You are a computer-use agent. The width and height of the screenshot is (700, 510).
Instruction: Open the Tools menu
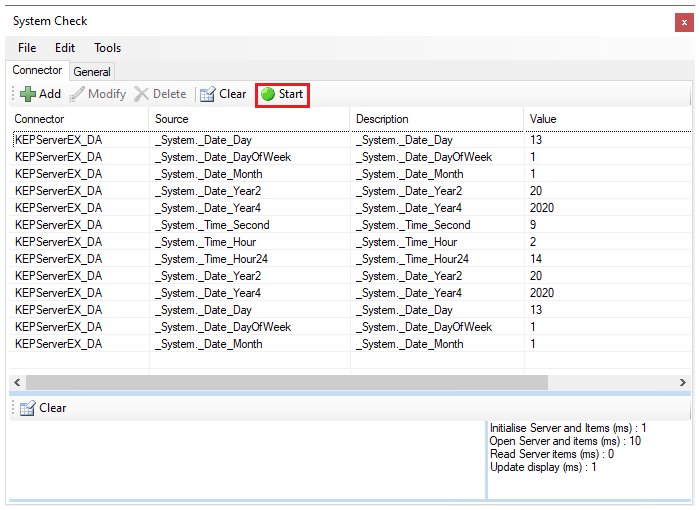(x=108, y=48)
